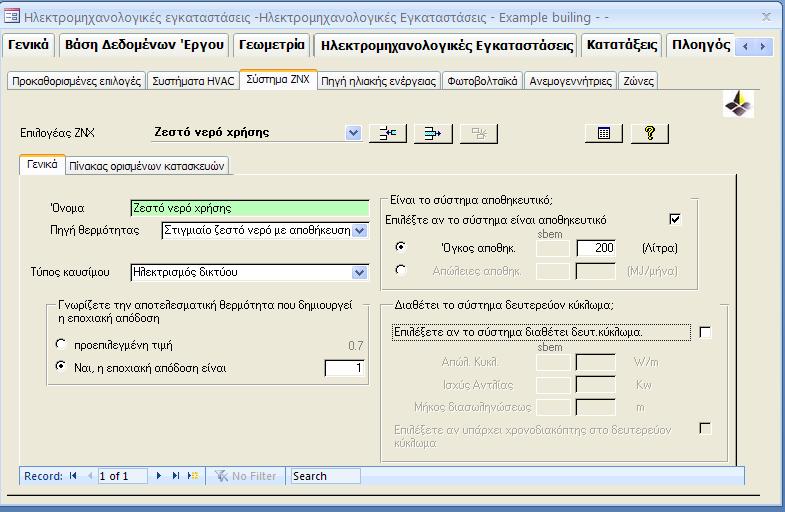The width and height of the screenshot is (785, 512).
Task: Click the export arrows toolbar icon beside the ΖΝΧ selector
Action: pos(433,133)
